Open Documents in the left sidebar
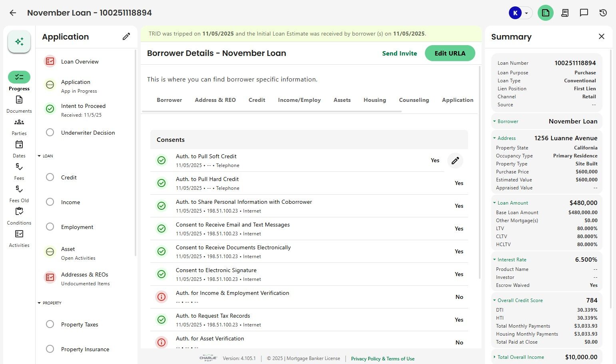The width and height of the screenshot is (616, 364). pos(19,104)
